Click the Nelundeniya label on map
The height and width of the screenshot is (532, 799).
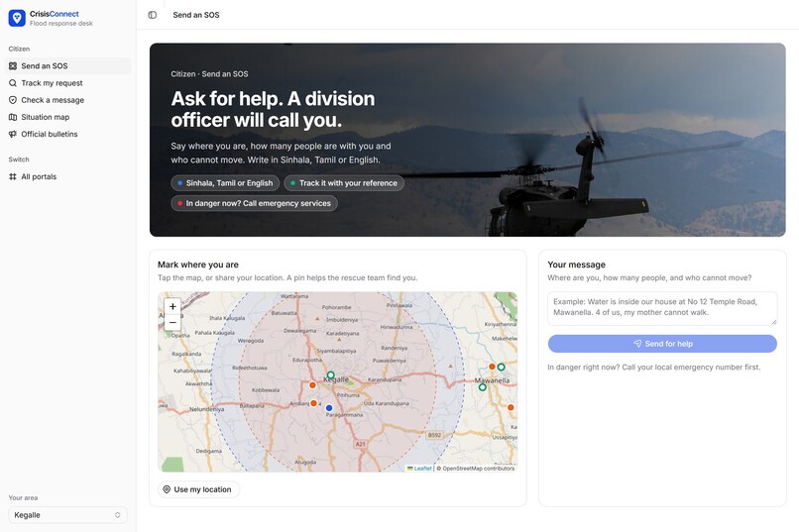(x=207, y=409)
